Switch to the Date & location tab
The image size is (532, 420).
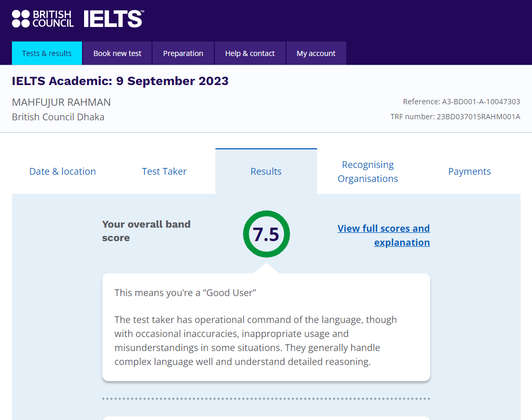[63, 172]
